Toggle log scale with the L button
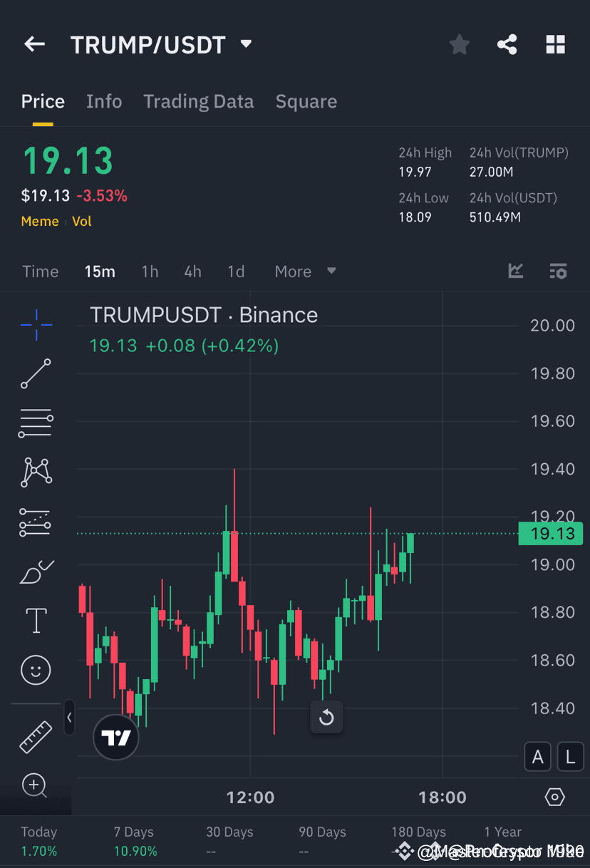The width and height of the screenshot is (590, 868). click(x=570, y=757)
